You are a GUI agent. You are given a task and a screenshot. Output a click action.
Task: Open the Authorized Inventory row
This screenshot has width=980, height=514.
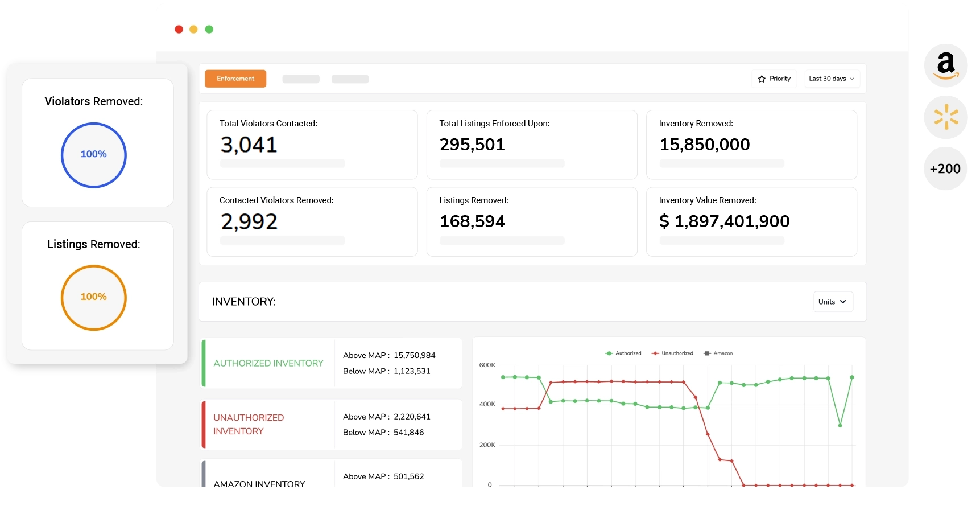(x=268, y=363)
